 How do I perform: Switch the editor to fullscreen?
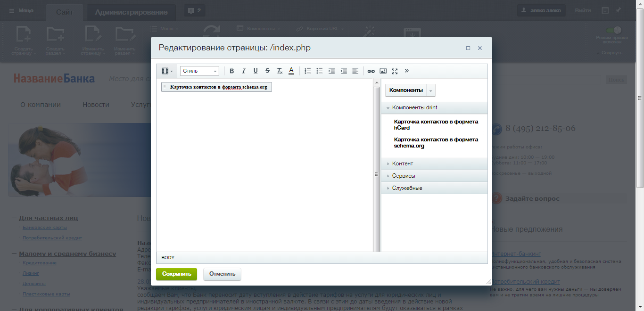point(395,71)
